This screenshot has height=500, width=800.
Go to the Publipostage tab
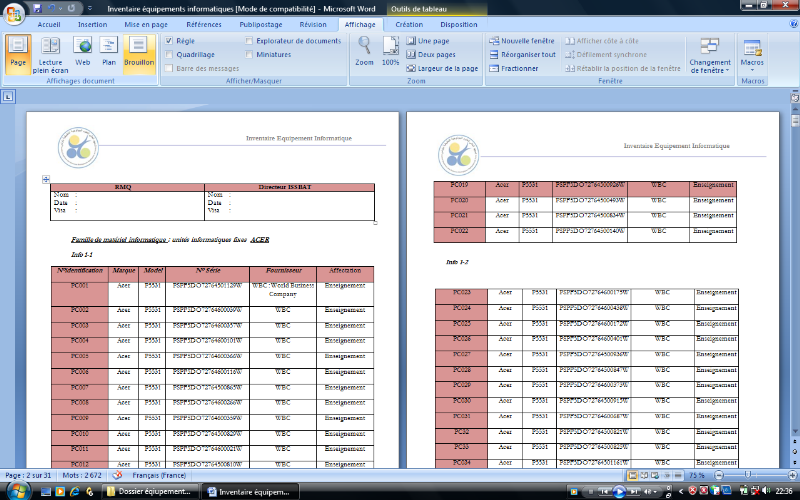click(x=261, y=24)
